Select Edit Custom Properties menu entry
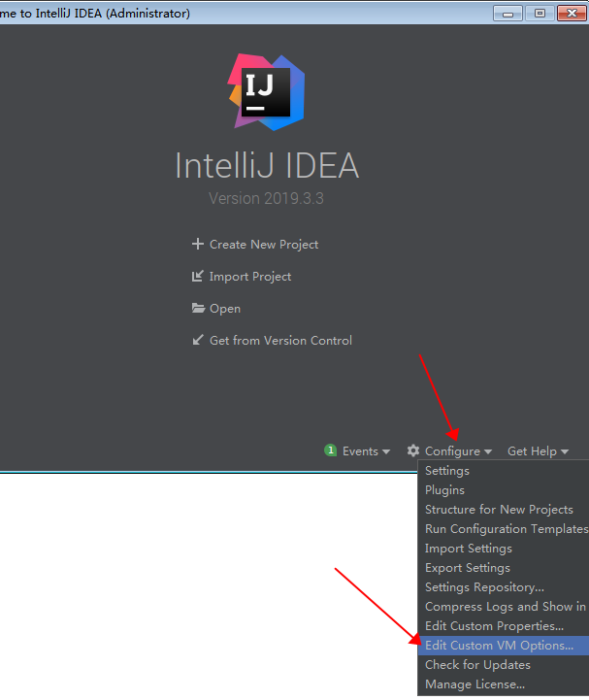 (494, 626)
